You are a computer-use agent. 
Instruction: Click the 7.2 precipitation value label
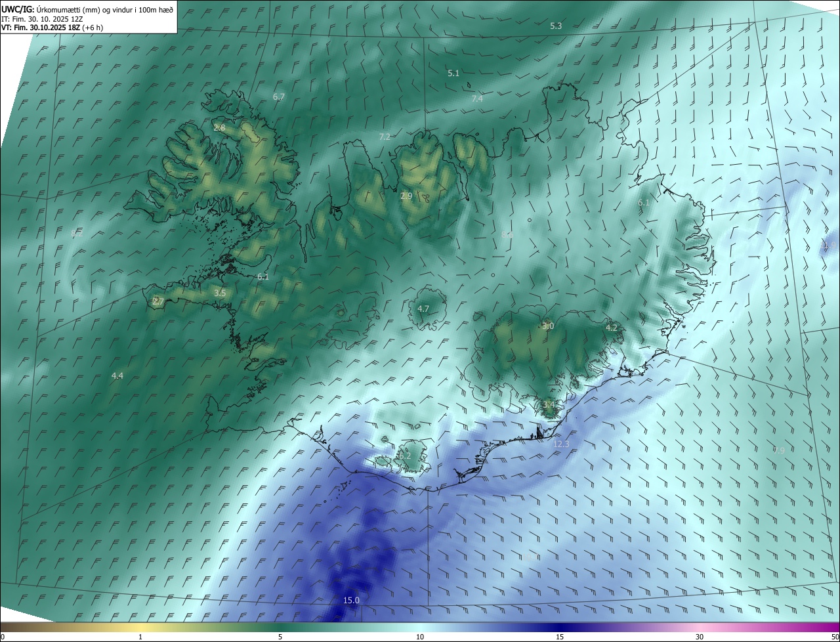[385, 137]
